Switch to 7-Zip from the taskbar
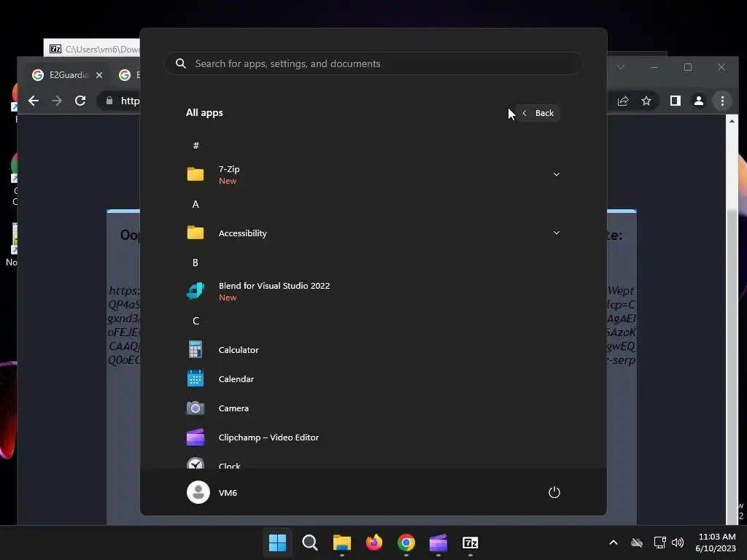 (x=471, y=542)
